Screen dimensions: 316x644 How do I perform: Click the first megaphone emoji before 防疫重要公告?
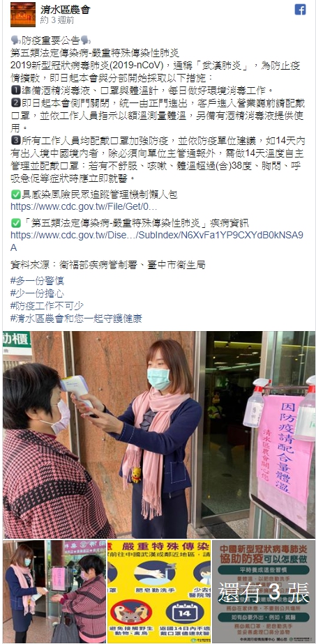pyautogui.click(x=15, y=40)
